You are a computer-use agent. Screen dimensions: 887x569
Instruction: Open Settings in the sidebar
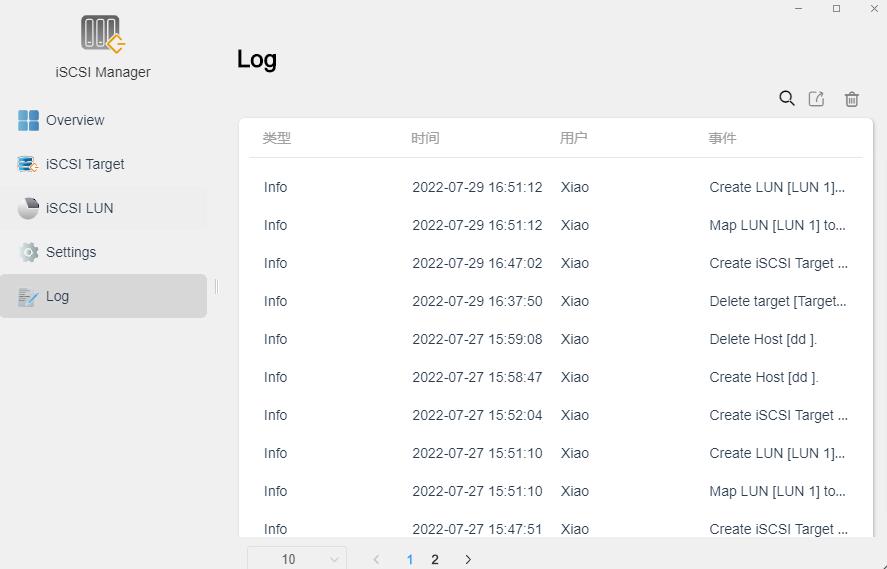(70, 252)
